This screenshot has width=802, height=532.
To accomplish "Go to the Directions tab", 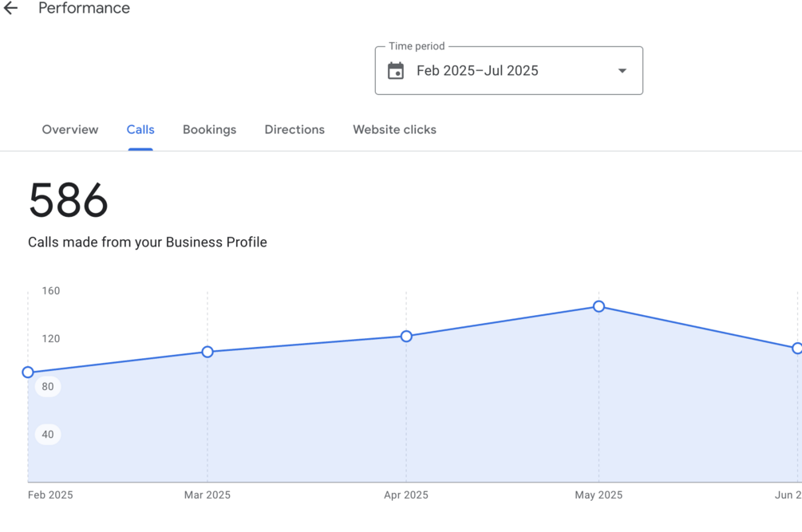I will [294, 130].
